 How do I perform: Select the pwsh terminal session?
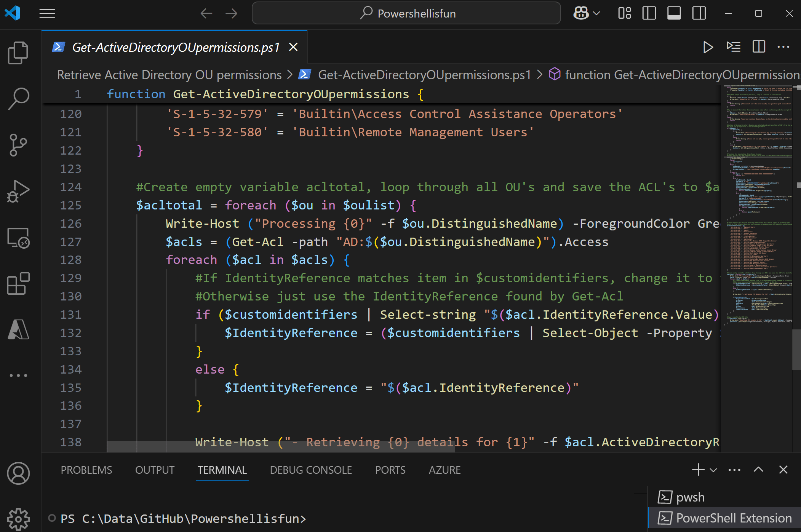pyautogui.click(x=690, y=497)
